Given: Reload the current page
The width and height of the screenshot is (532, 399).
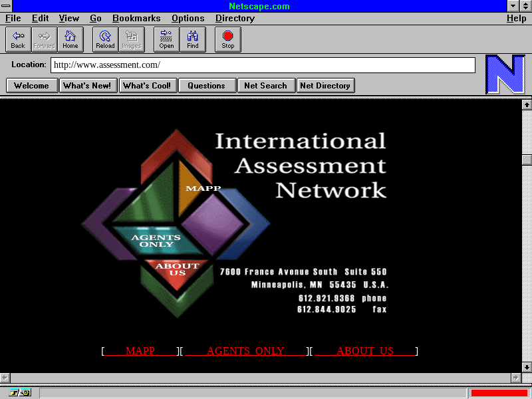Looking at the screenshot, I should (105, 39).
